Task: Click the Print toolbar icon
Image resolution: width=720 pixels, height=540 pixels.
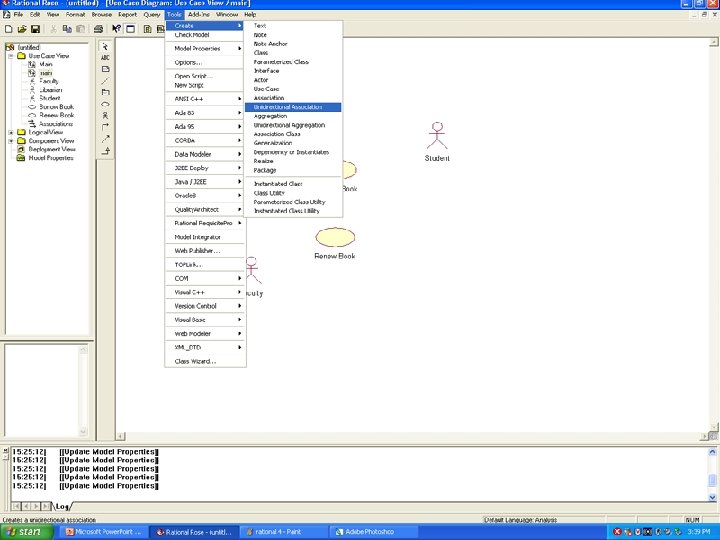Action: tap(98, 29)
